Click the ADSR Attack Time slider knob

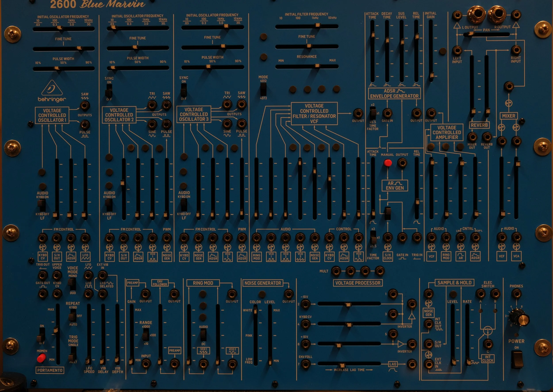pyautogui.click(x=373, y=35)
